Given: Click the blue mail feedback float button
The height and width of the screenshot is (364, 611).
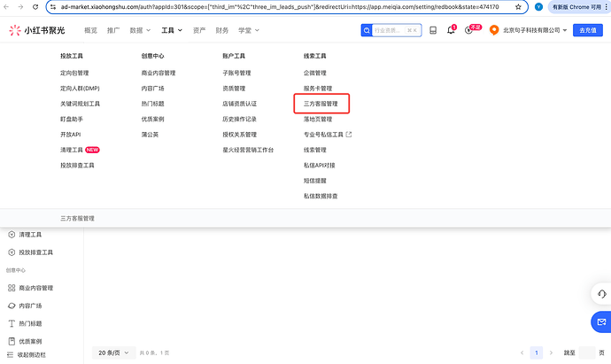Looking at the screenshot, I should click(601, 321).
